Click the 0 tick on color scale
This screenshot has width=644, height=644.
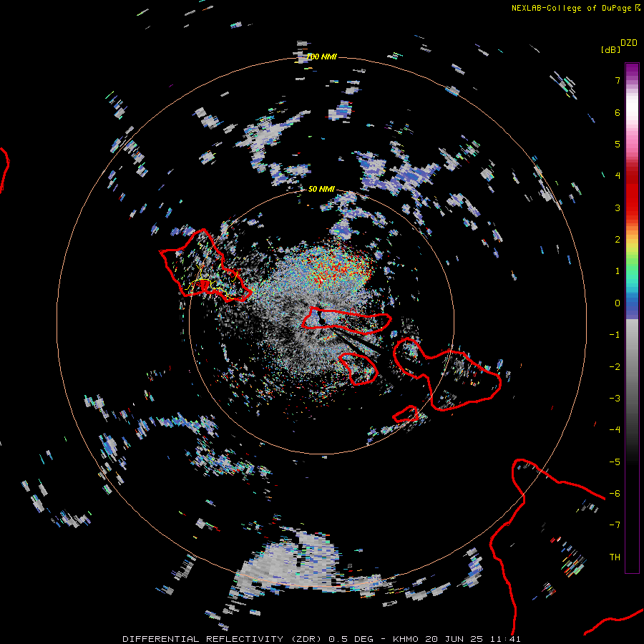618,303
